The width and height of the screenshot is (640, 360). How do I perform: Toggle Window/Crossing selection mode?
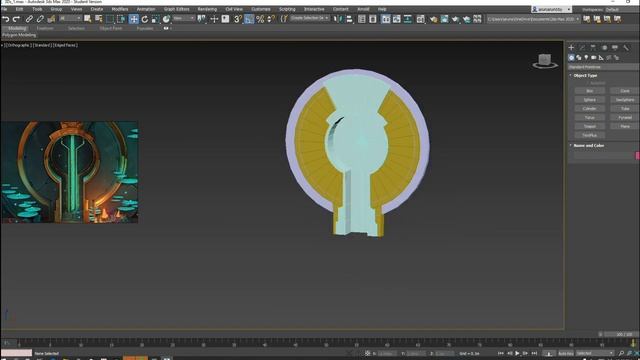(121, 19)
